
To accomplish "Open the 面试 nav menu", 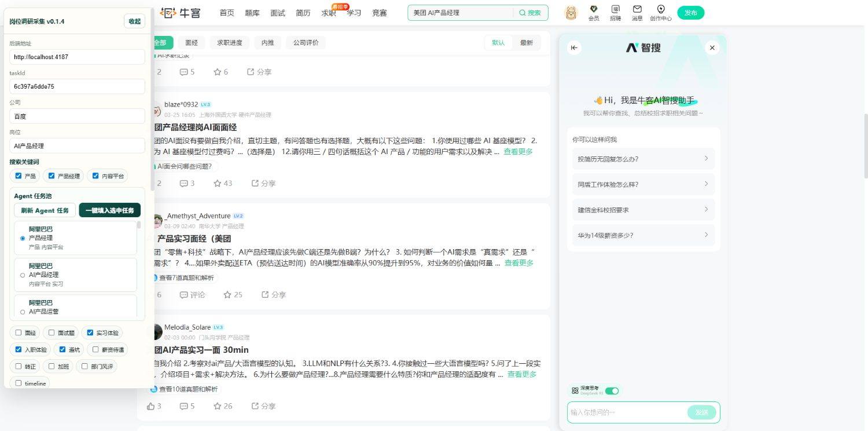I will pos(278,13).
